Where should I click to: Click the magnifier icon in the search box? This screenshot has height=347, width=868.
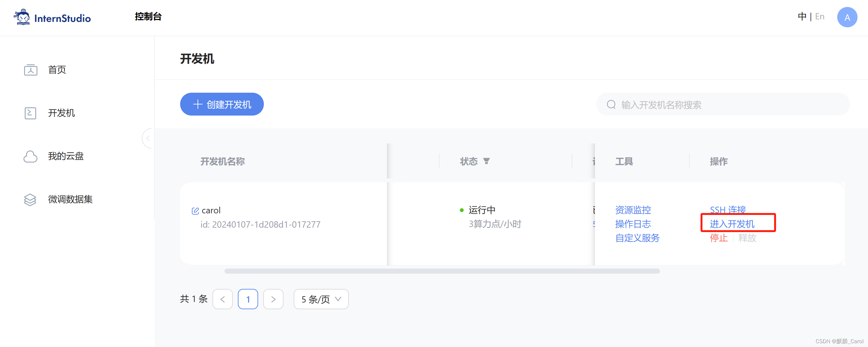click(x=611, y=104)
